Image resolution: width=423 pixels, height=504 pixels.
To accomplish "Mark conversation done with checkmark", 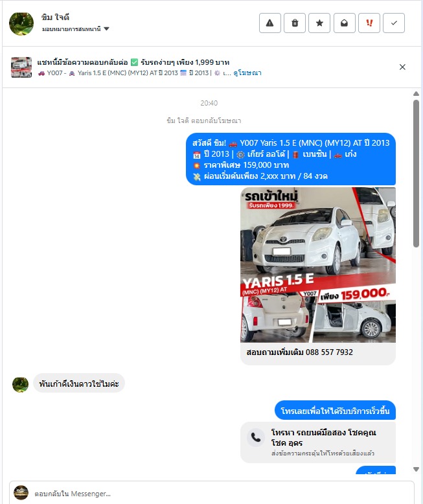I will point(394,23).
